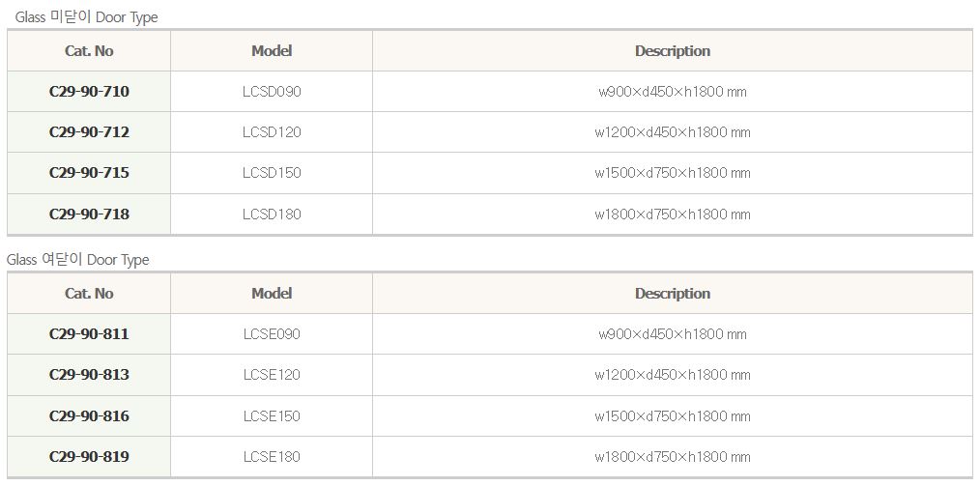Select model LCSD120 cell

[272, 132]
